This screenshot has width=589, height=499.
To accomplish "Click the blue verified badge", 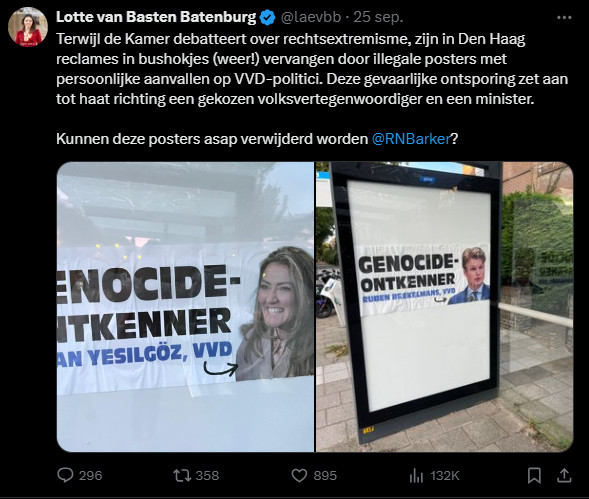I will click(x=267, y=18).
